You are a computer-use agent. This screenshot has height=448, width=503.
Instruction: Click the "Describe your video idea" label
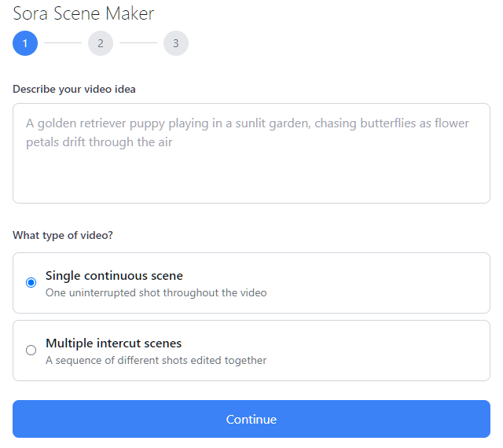click(74, 89)
